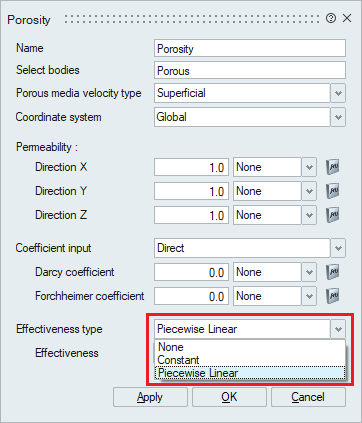The width and height of the screenshot is (362, 423).
Task: Open function editor for Direction Z permeability
Action: (x=332, y=215)
